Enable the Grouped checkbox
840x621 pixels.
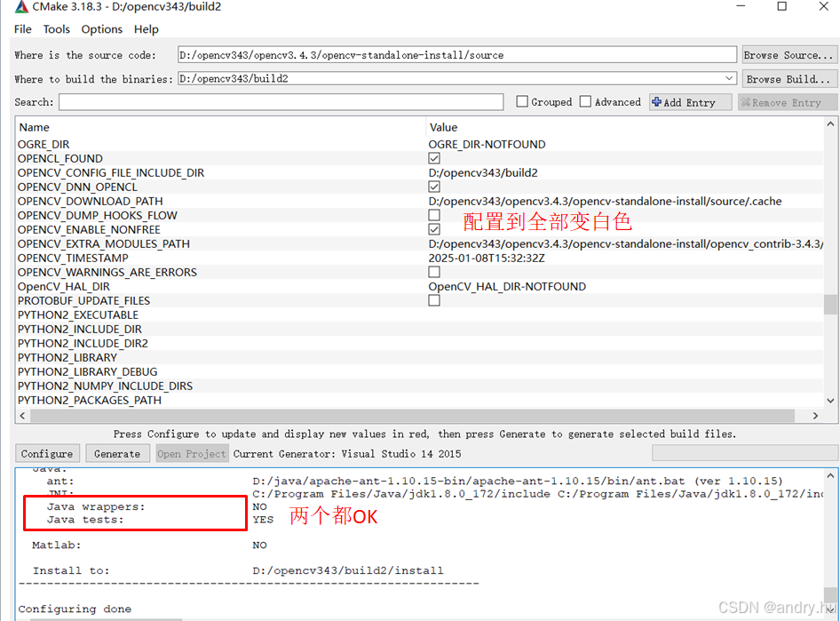pyautogui.click(x=523, y=101)
